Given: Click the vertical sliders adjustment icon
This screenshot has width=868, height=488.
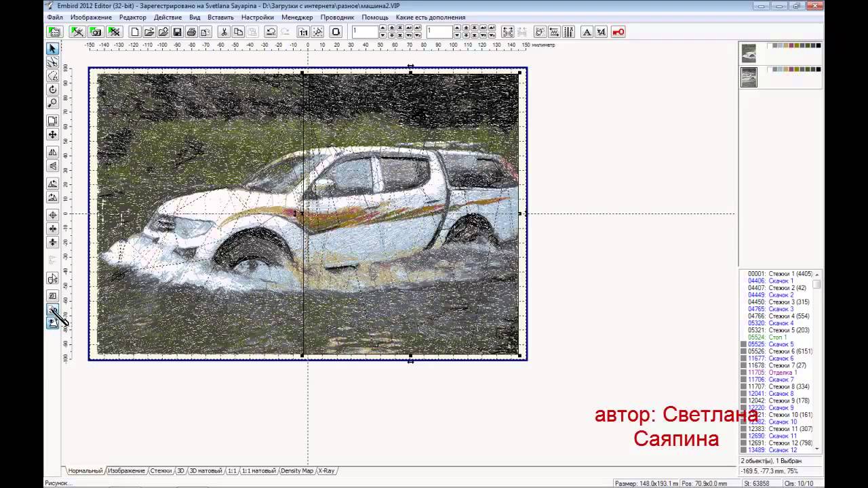Looking at the screenshot, I should click(568, 32).
